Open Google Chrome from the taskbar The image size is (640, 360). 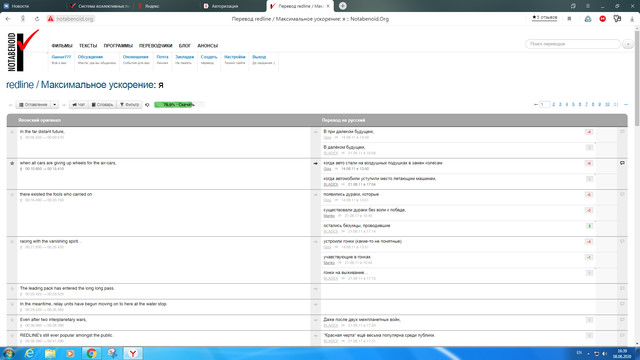tap(91, 353)
